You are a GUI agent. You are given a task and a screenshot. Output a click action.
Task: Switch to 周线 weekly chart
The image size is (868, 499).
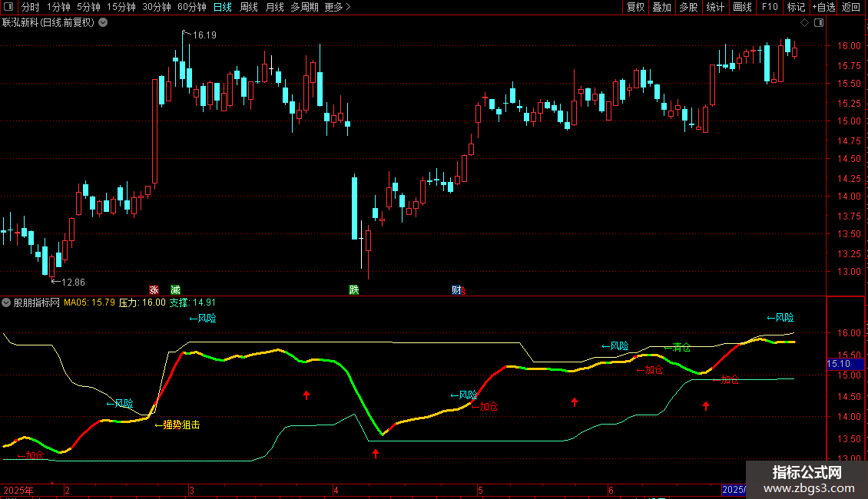(249, 7)
